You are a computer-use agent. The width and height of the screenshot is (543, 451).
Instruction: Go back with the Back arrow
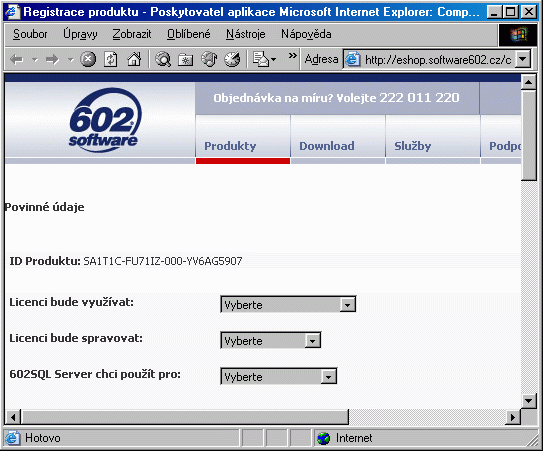[17, 60]
